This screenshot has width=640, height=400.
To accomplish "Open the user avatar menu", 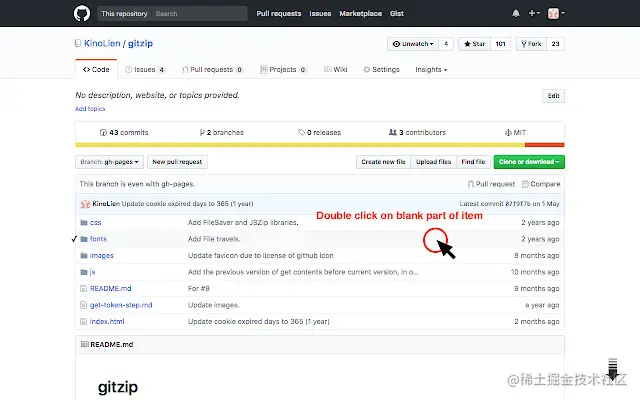I will click(x=556, y=13).
